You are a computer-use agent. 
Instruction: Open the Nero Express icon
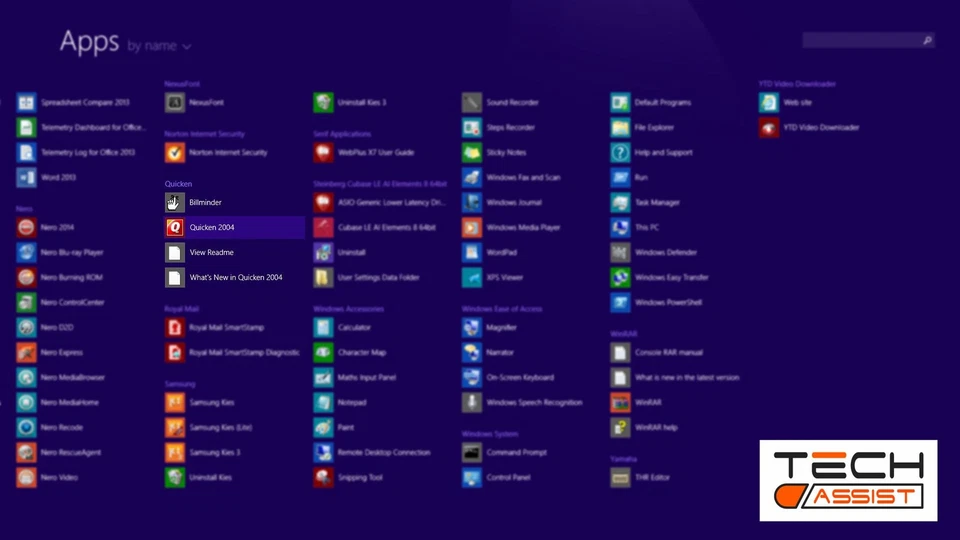click(x=26, y=353)
